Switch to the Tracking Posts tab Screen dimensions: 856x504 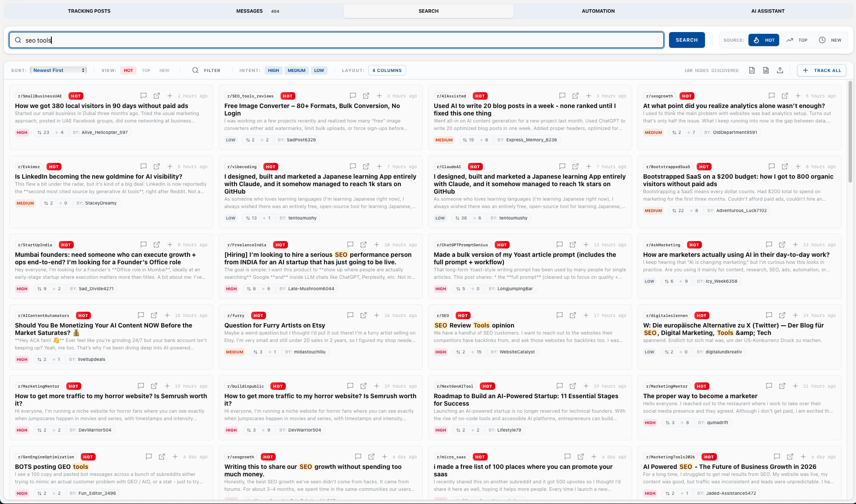[x=89, y=11]
